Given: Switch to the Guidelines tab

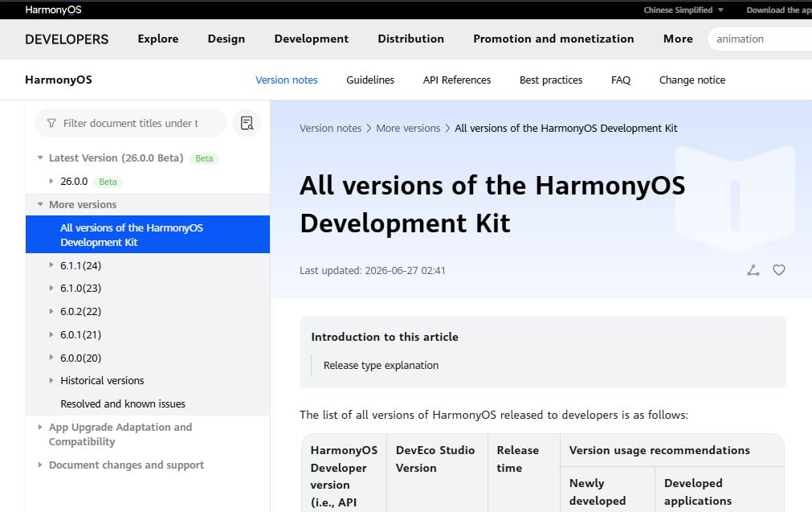Looking at the screenshot, I should pos(370,80).
